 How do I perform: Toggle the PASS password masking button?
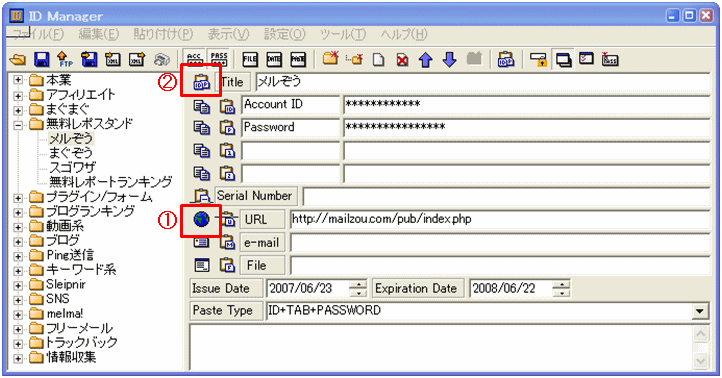click(219, 59)
